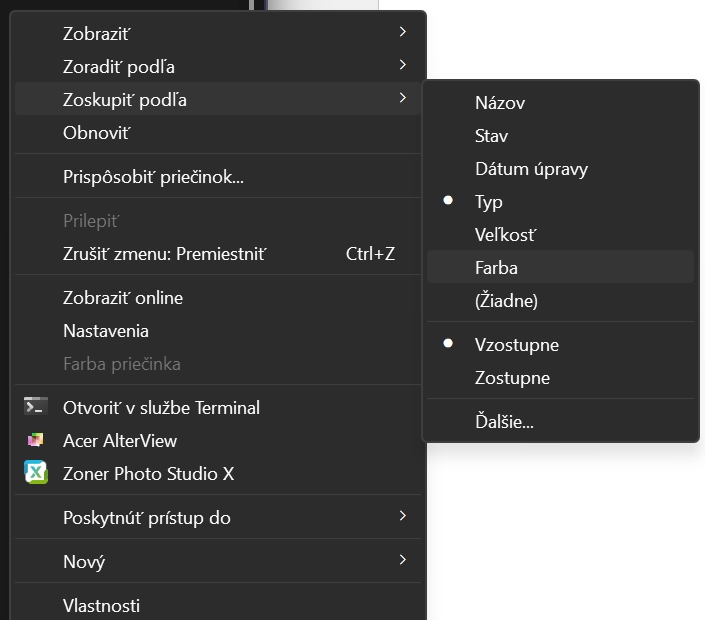The width and height of the screenshot is (705, 620).
Task: Open Prispôsobiť priečinok... option
Action: click(x=153, y=177)
